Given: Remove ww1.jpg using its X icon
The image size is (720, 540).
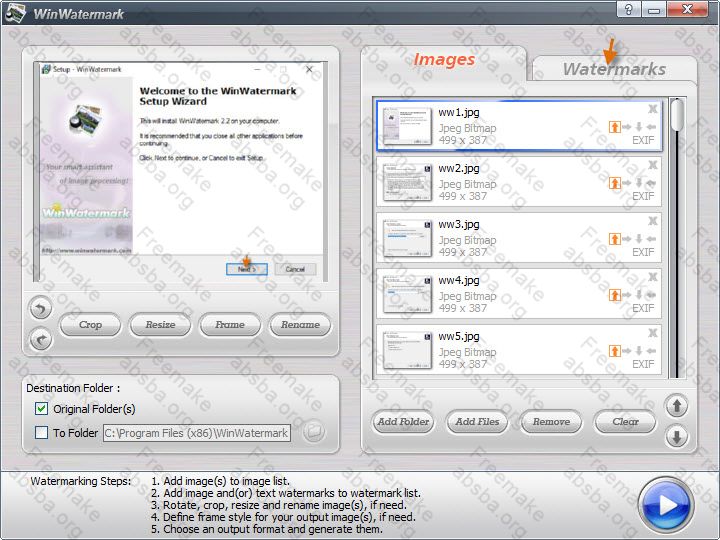Looking at the screenshot, I should click(652, 109).
